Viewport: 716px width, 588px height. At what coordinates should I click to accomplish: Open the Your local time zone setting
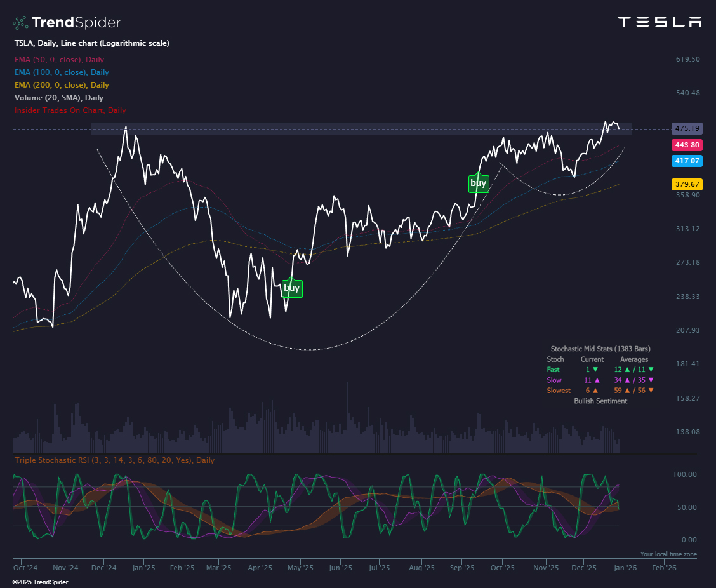point(668,553)
